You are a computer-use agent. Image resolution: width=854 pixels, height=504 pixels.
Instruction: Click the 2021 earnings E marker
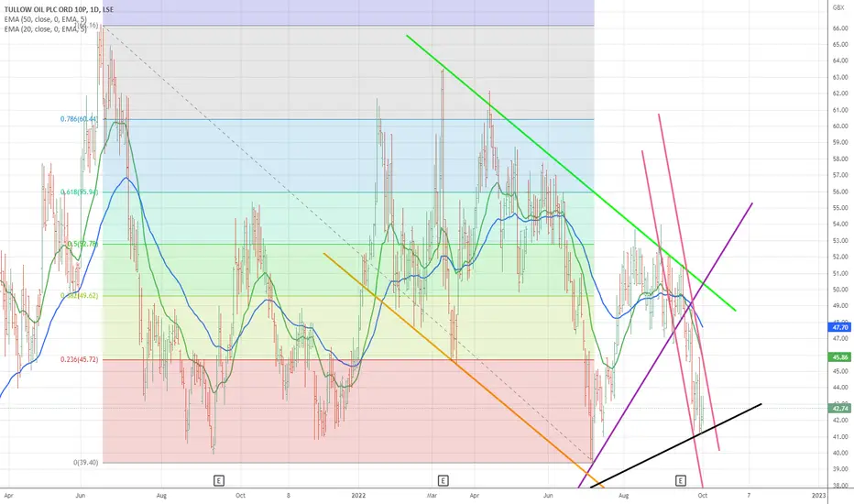(x=218, y=480)
